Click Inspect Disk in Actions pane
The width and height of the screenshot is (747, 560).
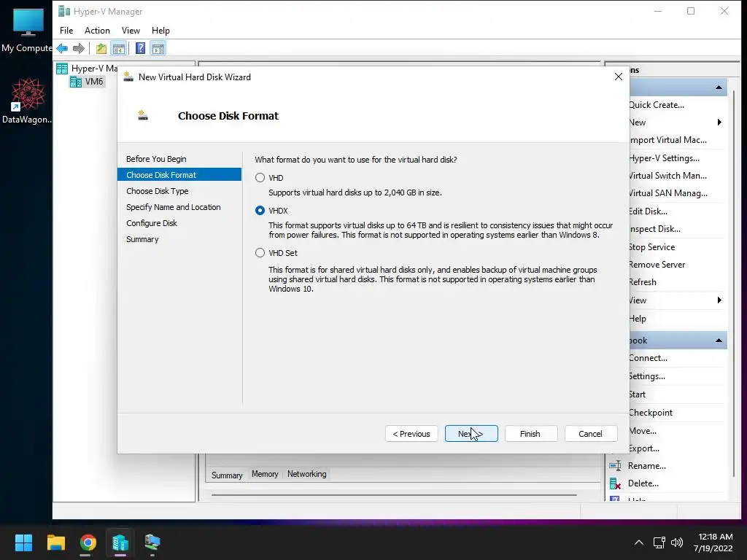coord(654,229)
